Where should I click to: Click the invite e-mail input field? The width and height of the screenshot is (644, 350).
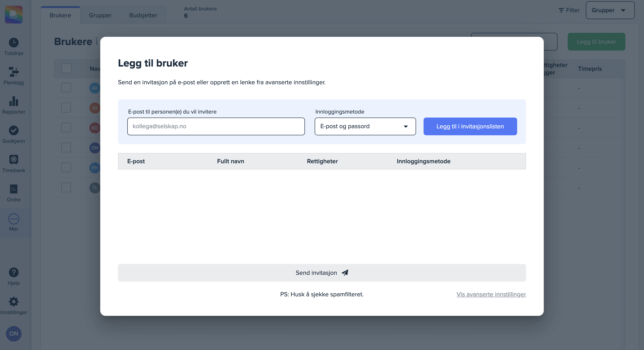coord(216,126)
